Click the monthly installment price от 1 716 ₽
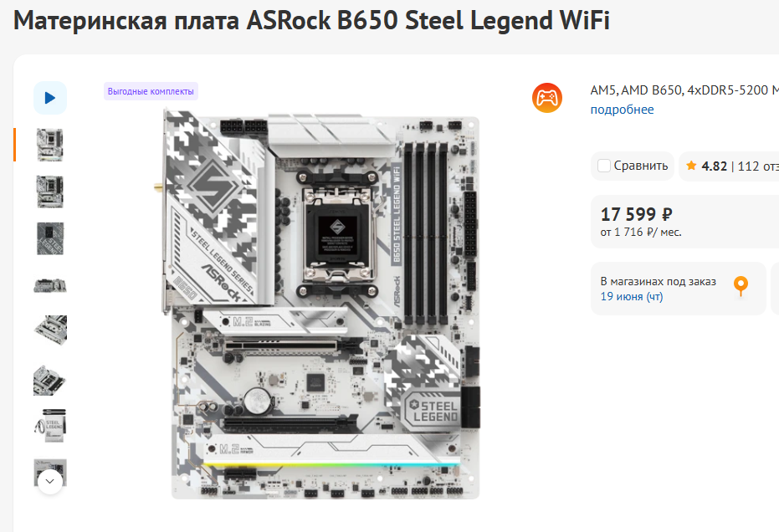 (641, 232)
